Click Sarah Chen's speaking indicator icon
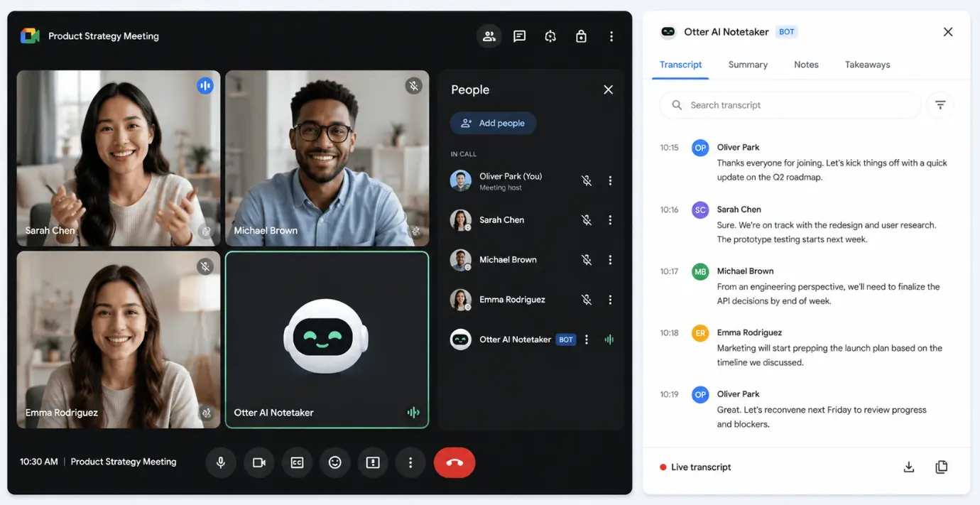 click(x=205, y=86)
